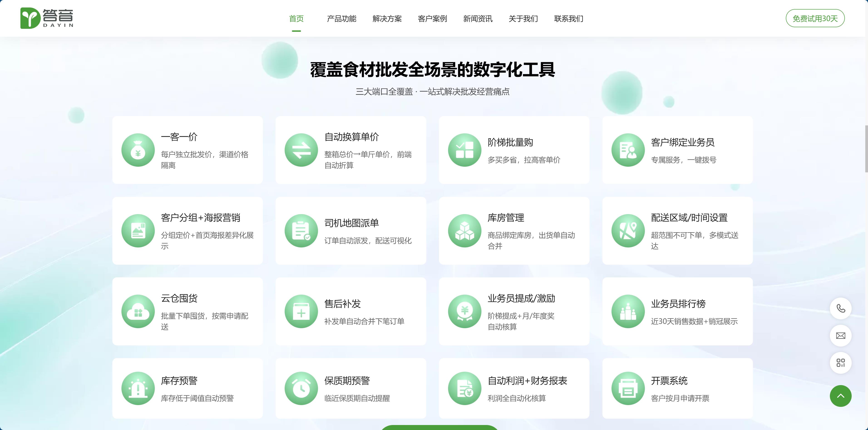Select the 一客一价 card title
This screenshot has height=430, width=868.
179,137
